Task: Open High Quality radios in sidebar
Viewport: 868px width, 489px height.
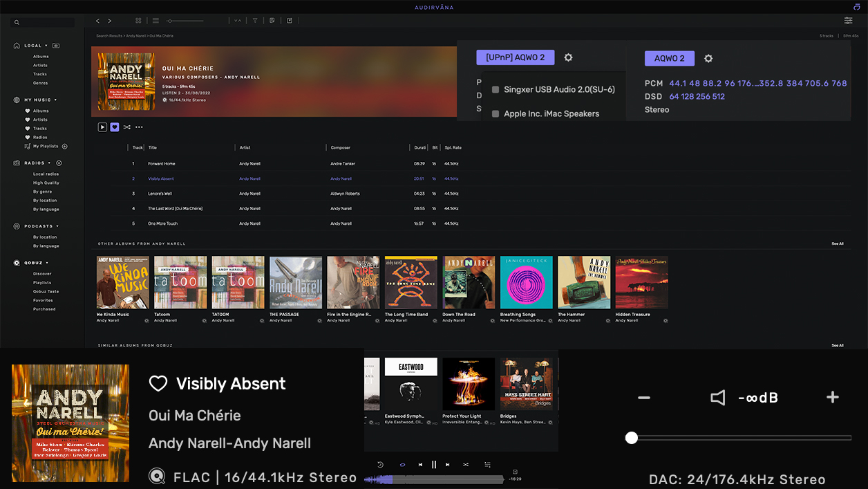Action: (x=46, y=183)
